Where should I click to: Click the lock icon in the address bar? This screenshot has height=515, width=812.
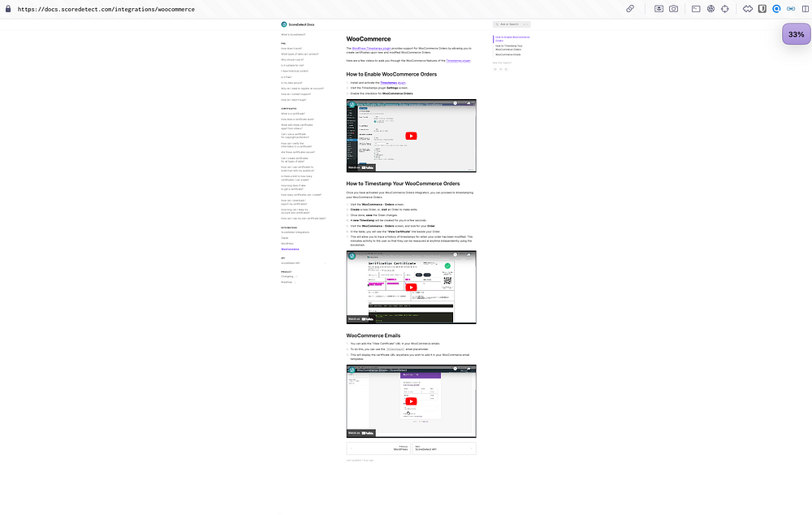[x=8, y=9]
